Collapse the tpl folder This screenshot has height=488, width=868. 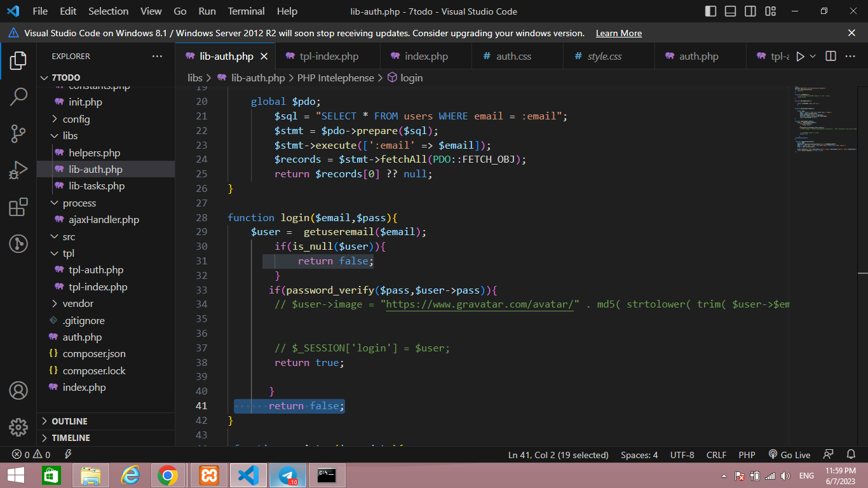[105, 253]
